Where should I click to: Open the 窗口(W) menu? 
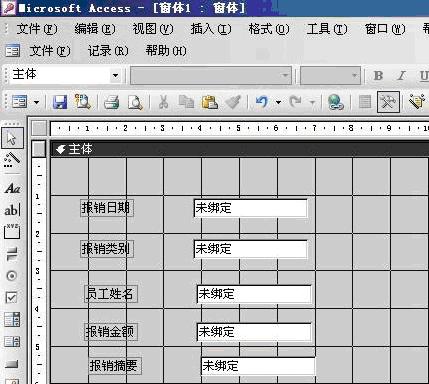pos(385,29)
